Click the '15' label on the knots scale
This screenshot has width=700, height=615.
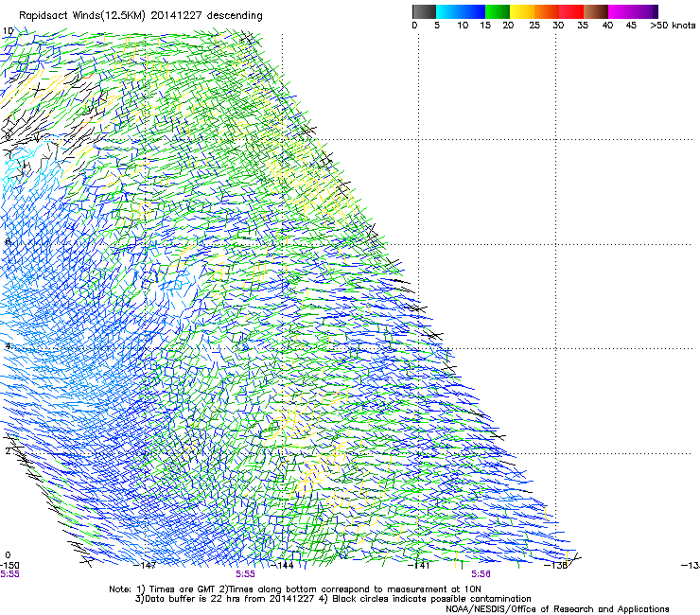point(485,26)
